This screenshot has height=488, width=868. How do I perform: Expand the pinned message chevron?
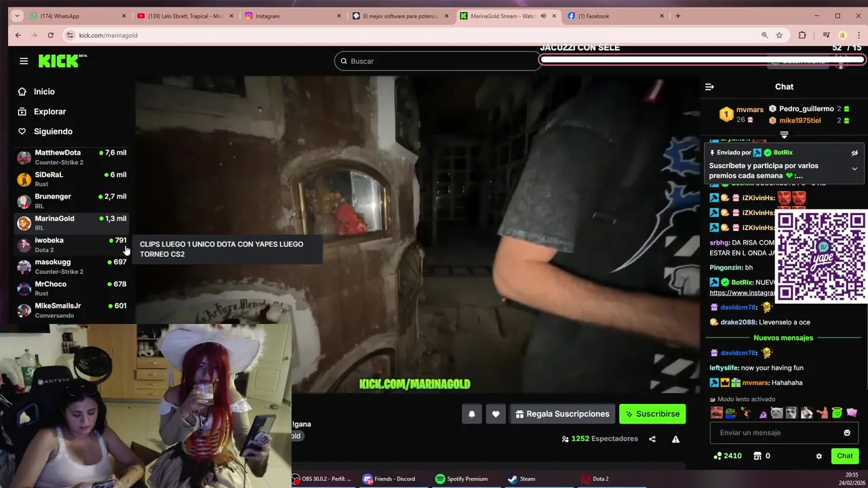pyautogui.click(x=854, y=169)
